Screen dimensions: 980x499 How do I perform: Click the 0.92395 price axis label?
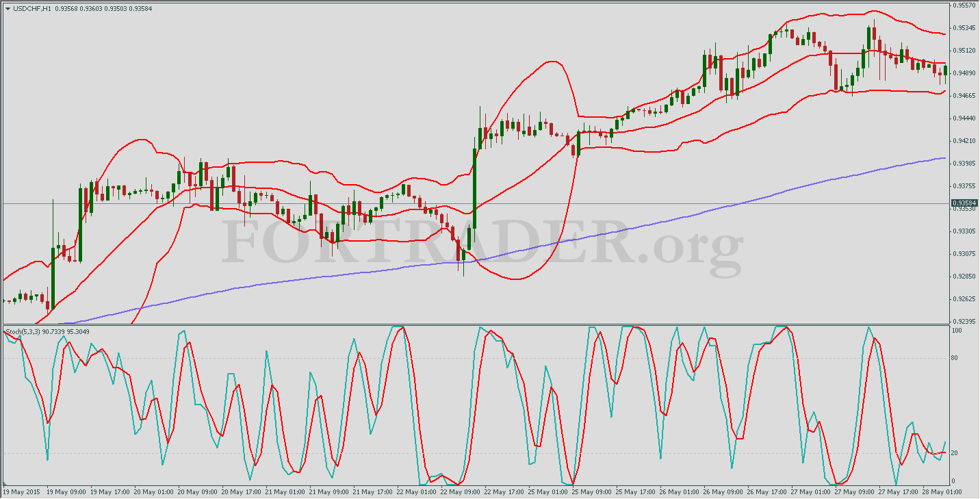(x=964, y=322)
